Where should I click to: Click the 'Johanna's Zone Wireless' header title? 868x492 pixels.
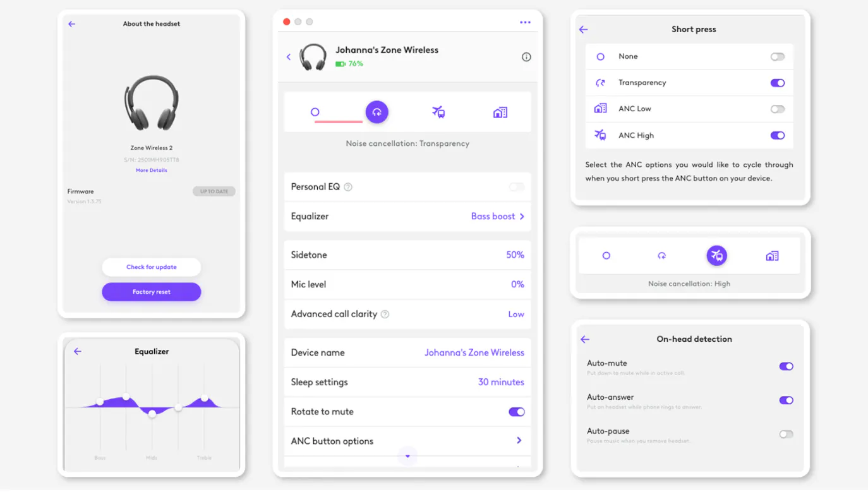click(387, 50)
